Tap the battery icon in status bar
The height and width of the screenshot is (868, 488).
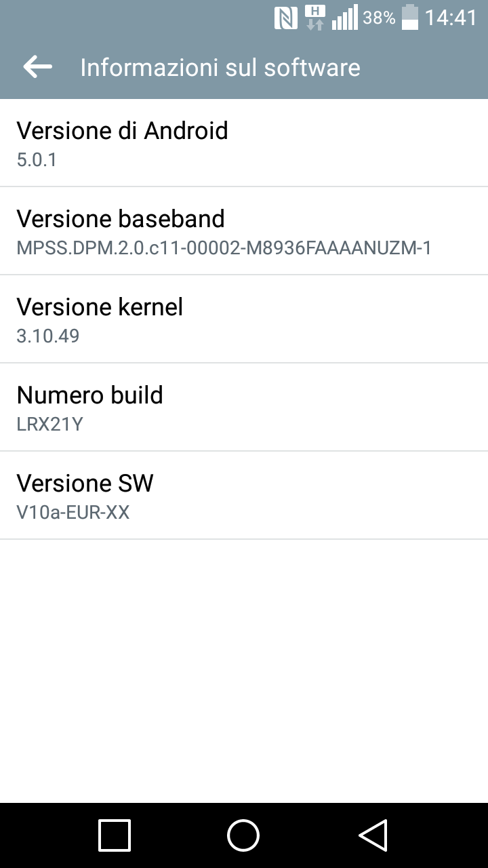(x=410, y=18)
